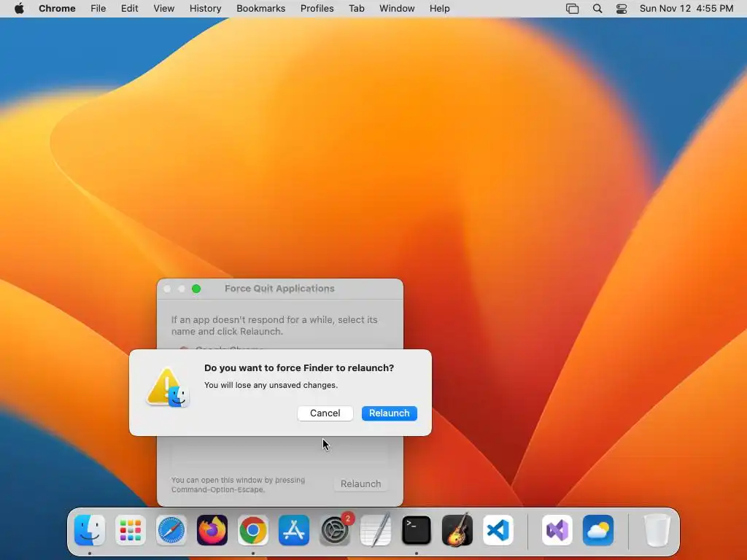Launch Safari from the Dock
The width and height of the screenshot is (747, 560).
point(171,530)
